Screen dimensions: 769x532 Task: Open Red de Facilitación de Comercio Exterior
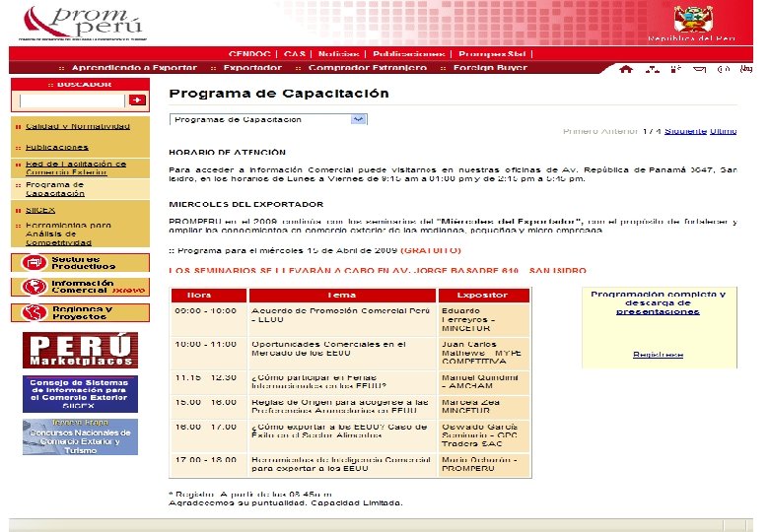76,168
